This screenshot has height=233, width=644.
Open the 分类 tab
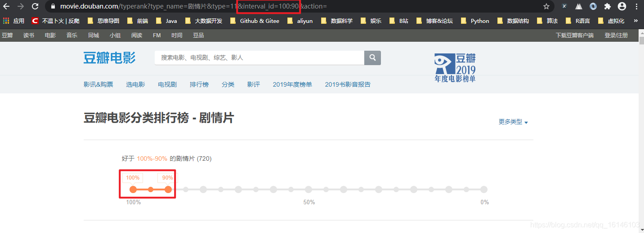click(228, 84)
